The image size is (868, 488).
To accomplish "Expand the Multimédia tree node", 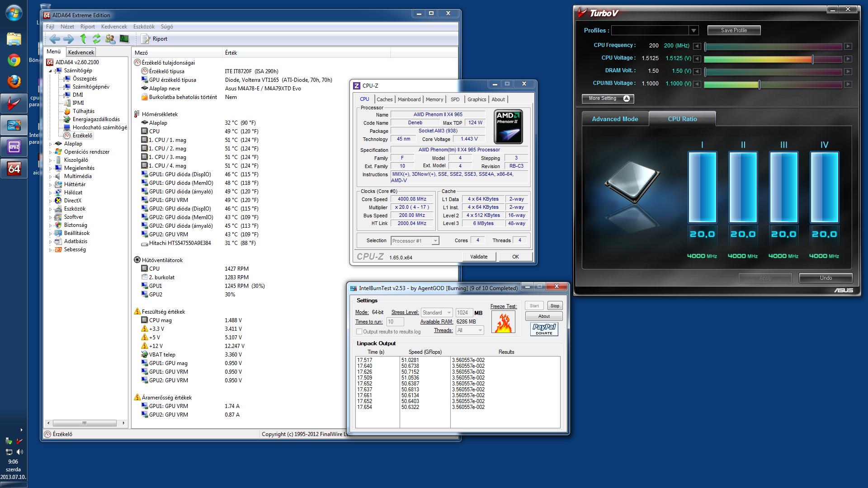I will tap(51, 177).
